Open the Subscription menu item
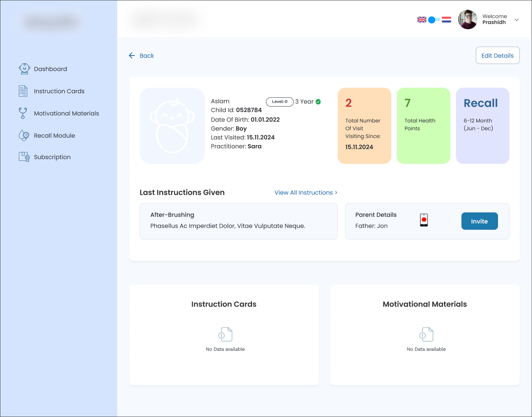 pyautogui.click(x=52, y=157)
